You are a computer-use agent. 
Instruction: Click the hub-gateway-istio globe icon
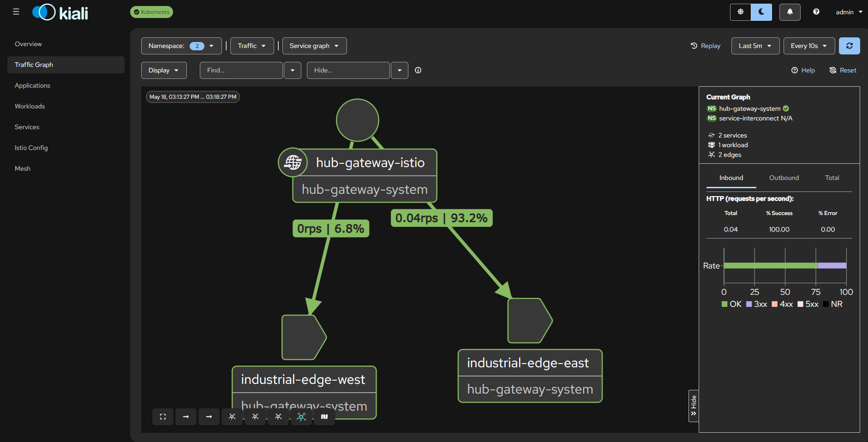pyautogui.click(x=293, y=162)
